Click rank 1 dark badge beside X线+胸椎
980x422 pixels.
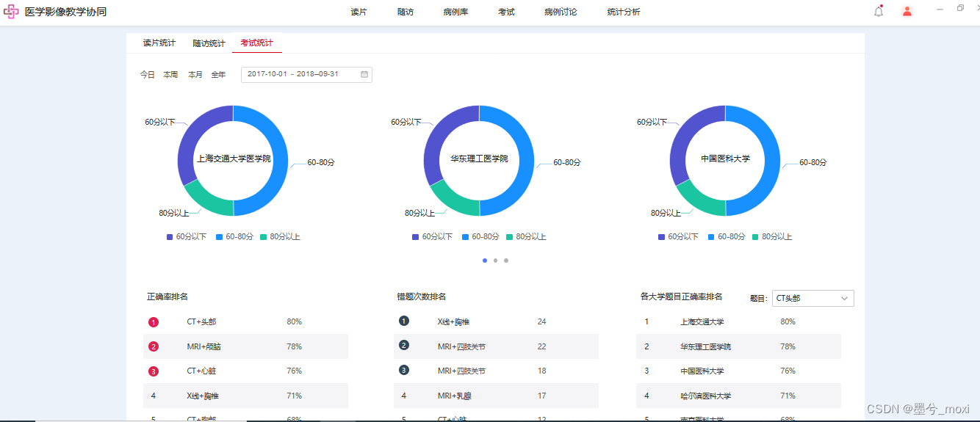(404, 321)
